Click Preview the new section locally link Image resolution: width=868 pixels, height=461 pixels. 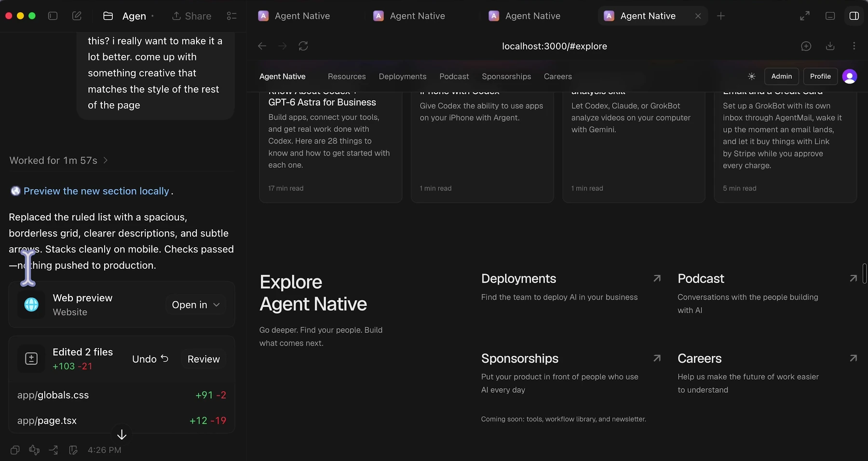(96, 191)
